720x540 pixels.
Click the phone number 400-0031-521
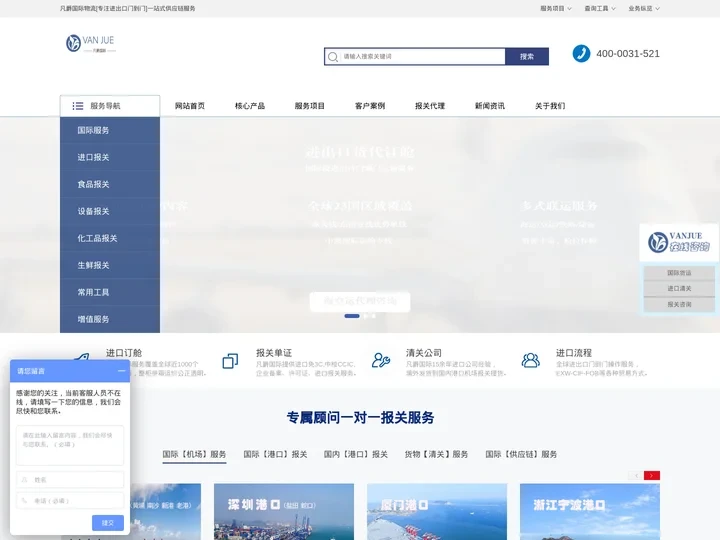point(628,54)
